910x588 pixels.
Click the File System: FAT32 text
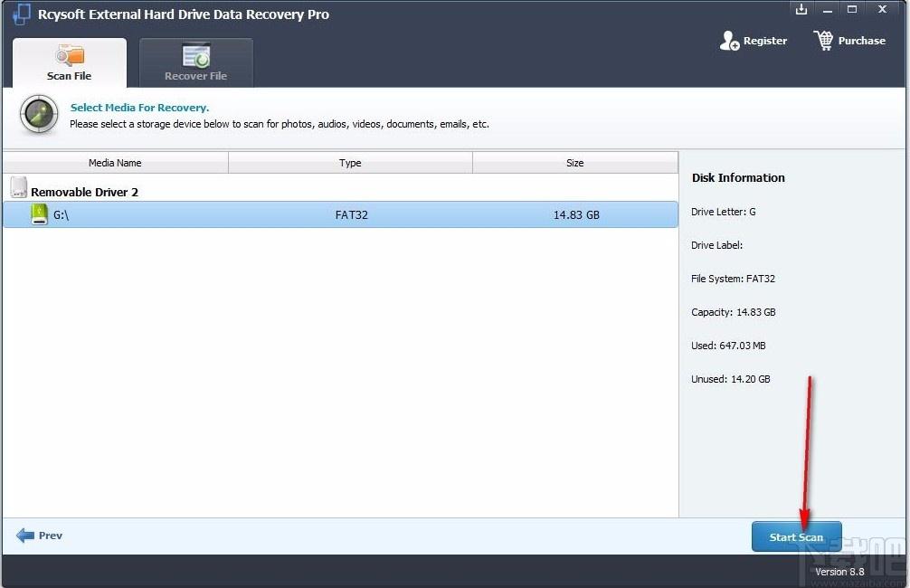[x=733, y=279]
